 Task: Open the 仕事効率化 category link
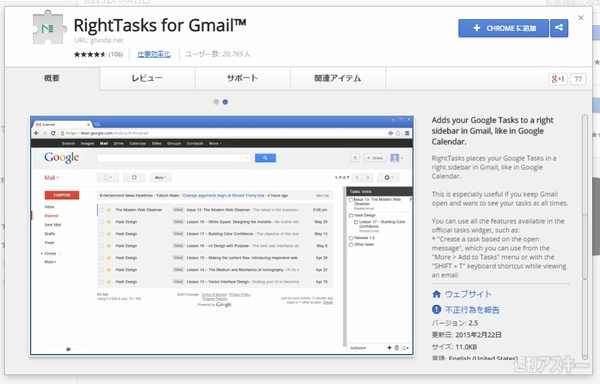(x=154, y=54)
